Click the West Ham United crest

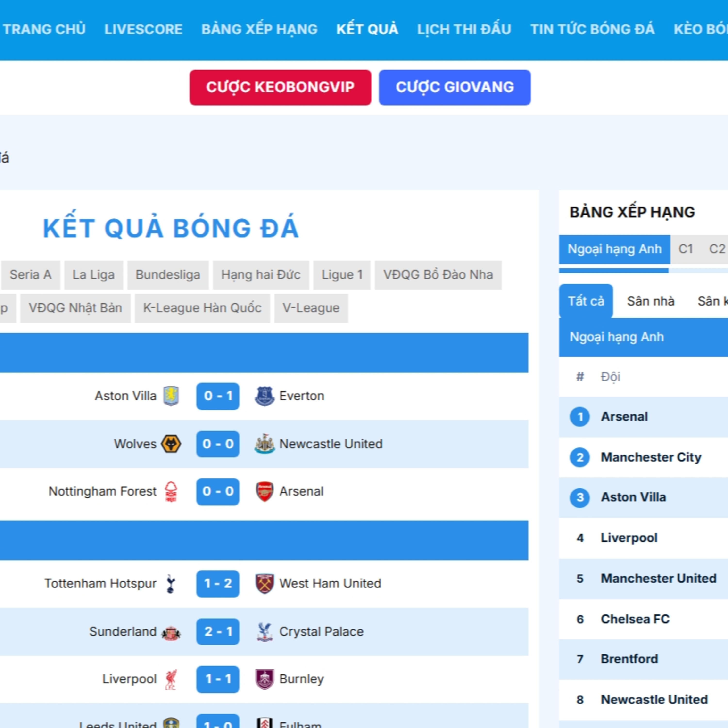pos(265,584)
